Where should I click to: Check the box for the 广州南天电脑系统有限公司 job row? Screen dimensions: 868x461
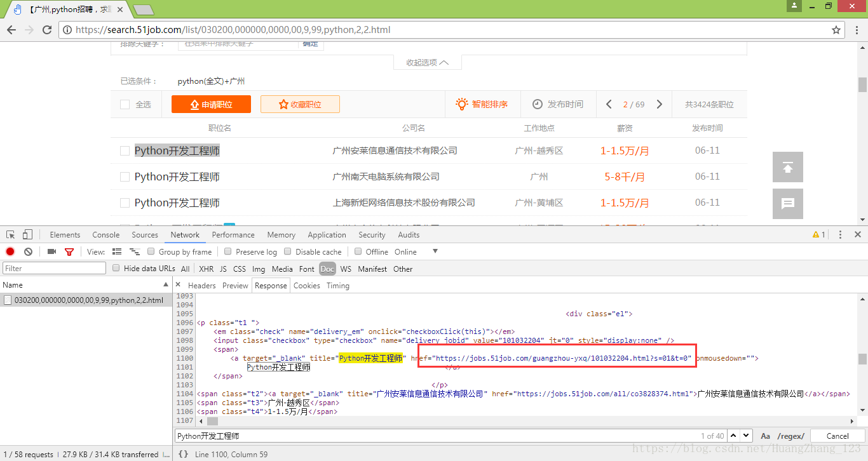tap(125, 177)
